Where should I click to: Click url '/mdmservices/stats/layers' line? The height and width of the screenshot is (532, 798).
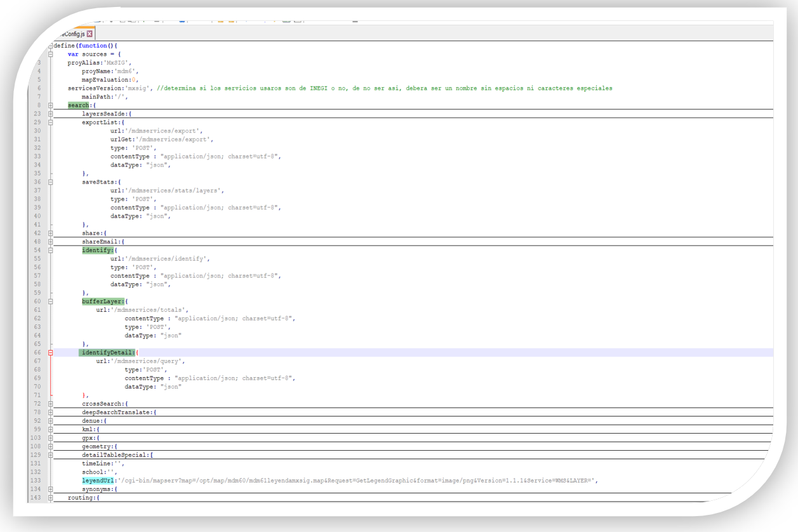[x=167, y=190]
